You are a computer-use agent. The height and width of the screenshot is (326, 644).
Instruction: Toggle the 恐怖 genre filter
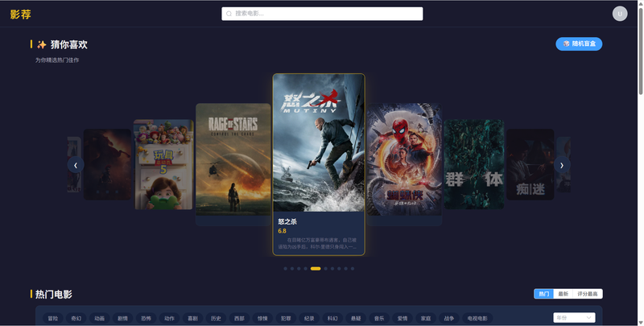[147, 318]
